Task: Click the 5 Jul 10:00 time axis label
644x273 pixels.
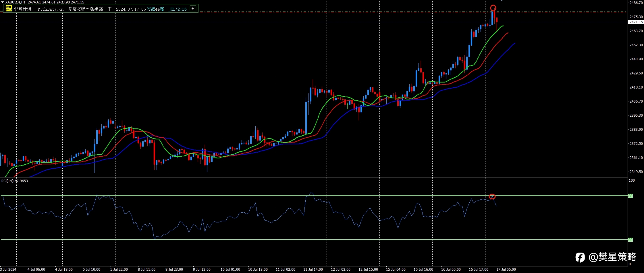Action: [x=91, y=270]
